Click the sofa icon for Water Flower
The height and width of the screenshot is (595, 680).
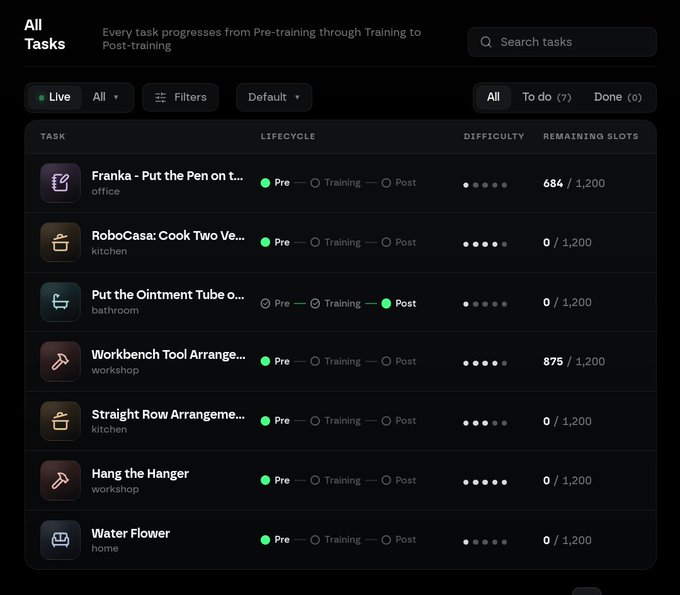[x=60, y=540]
